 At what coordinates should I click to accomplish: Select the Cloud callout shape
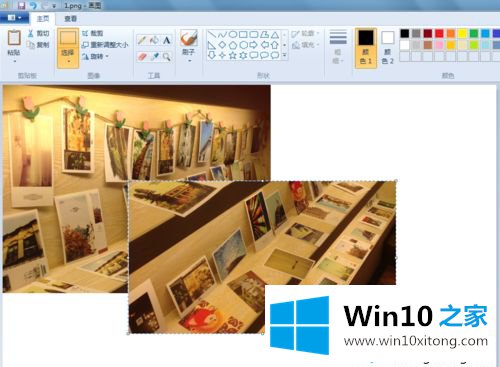(275, 55)
